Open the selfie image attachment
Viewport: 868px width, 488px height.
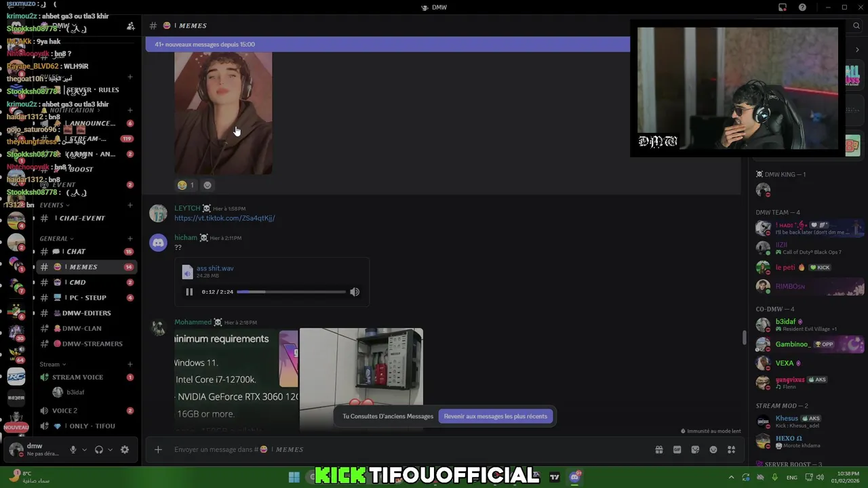223,113
